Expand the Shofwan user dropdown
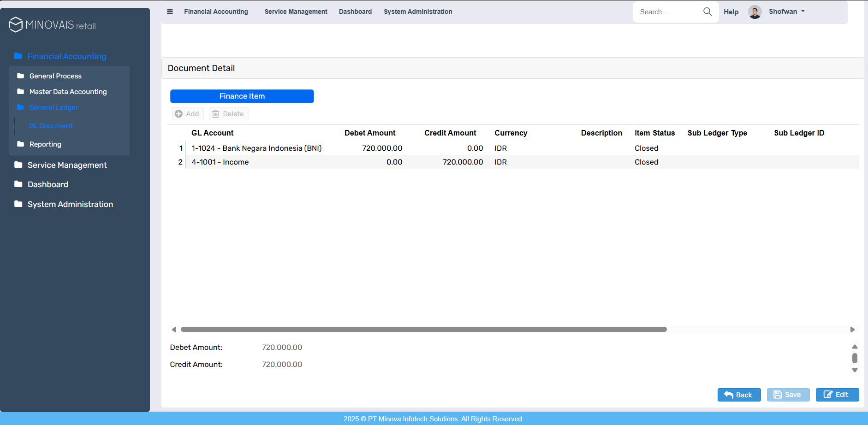 click(787, 12)
